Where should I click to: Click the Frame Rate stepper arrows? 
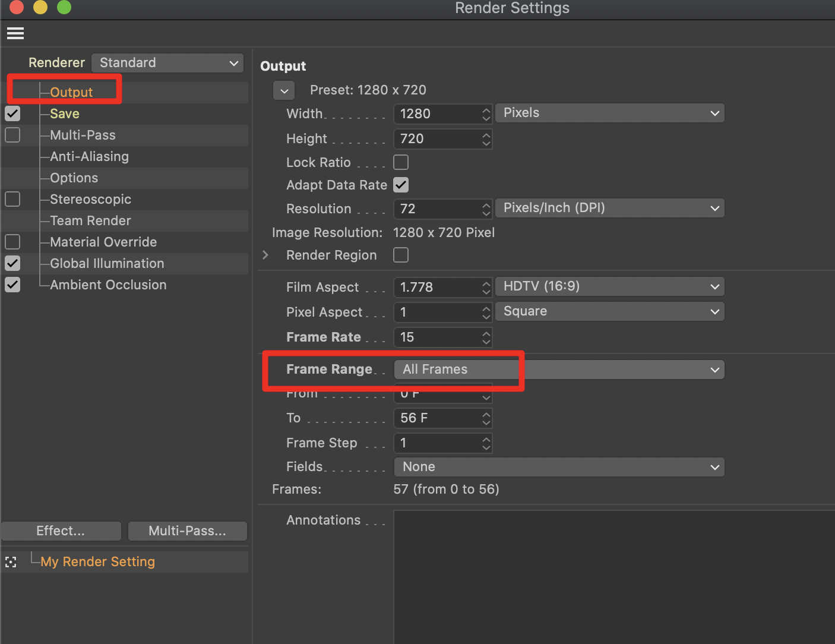486,337
